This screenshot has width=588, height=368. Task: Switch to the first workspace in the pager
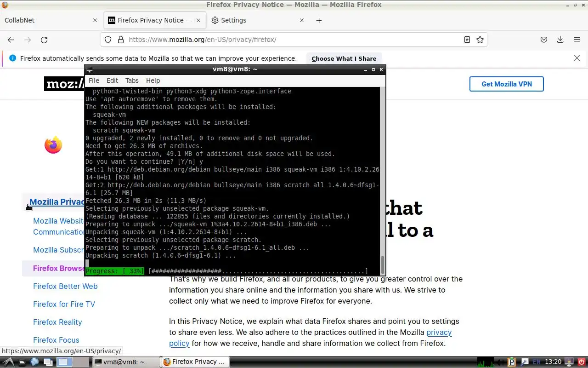pos(65,362)
